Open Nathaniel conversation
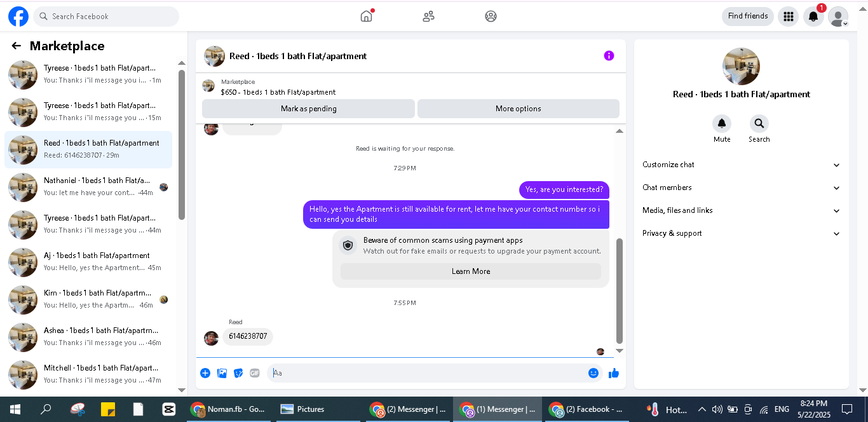868x422 pixels. pos(88,187)
